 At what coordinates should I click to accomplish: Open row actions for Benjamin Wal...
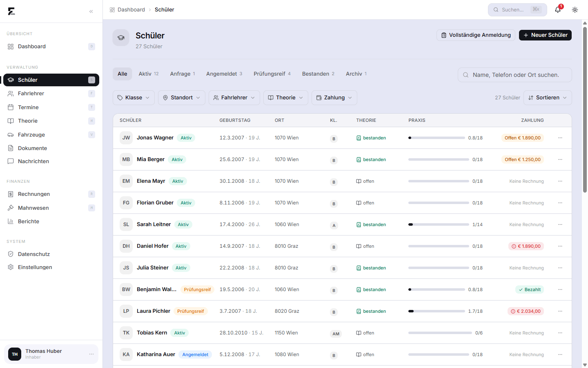pyautogui.click(x=560, y=289)
